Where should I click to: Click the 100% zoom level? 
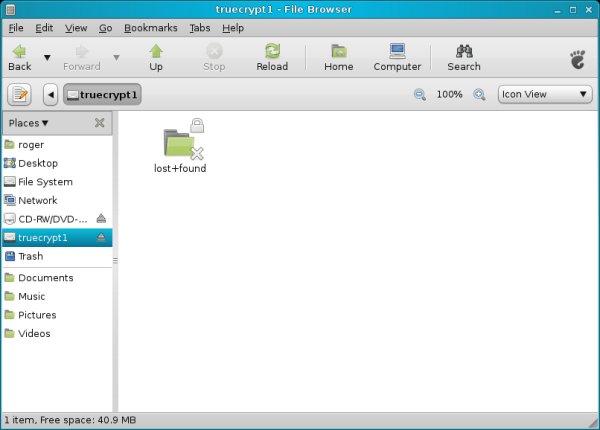[450, 94]
